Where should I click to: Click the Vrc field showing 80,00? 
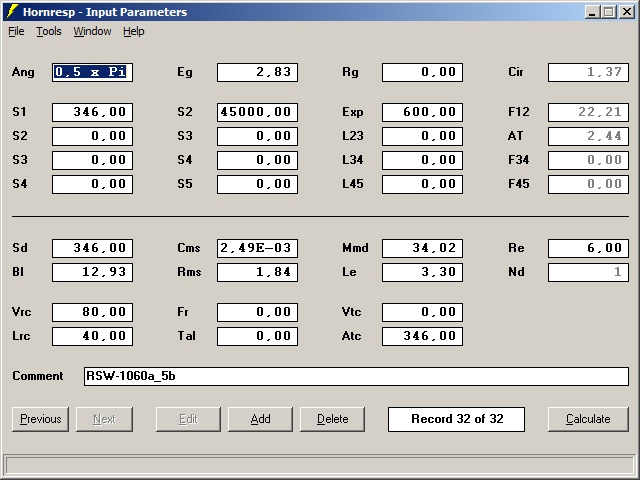coord(92,312)
